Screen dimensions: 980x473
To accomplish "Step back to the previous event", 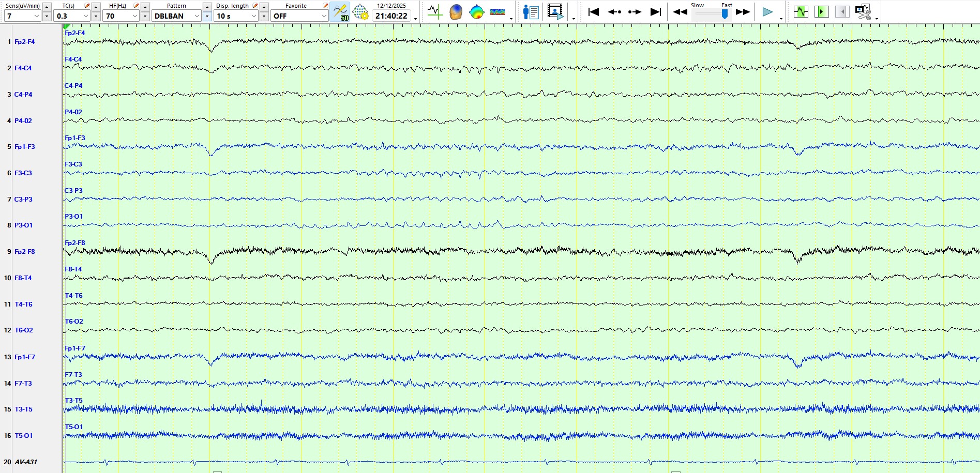I will point(614,12).
